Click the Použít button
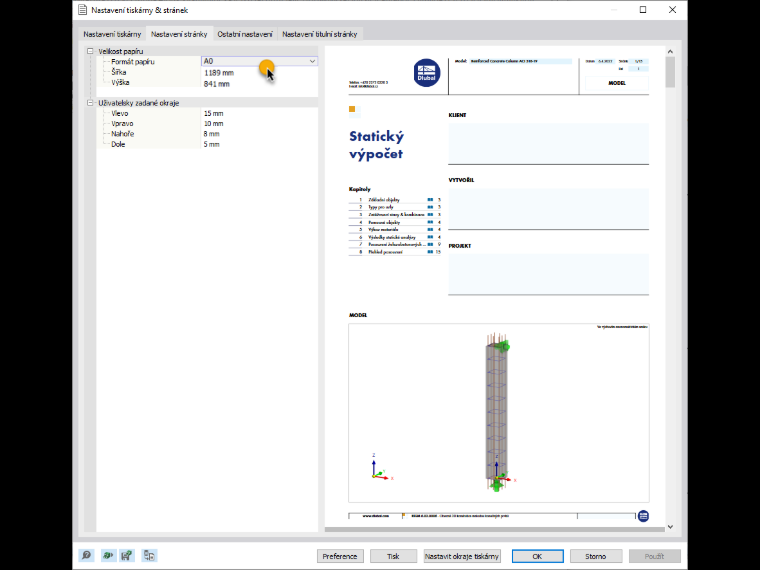 pos(654,556)
